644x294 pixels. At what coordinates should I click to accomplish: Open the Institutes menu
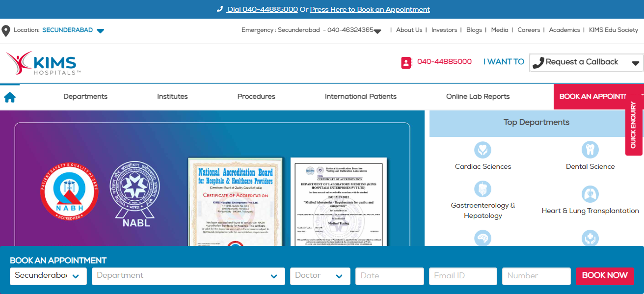[172, 97]
